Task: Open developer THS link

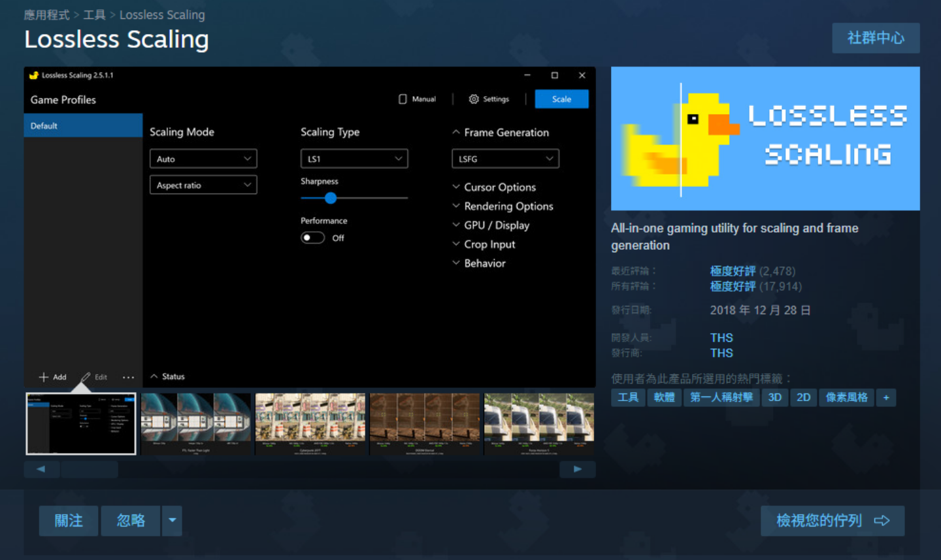Action: tap(721, 338)
